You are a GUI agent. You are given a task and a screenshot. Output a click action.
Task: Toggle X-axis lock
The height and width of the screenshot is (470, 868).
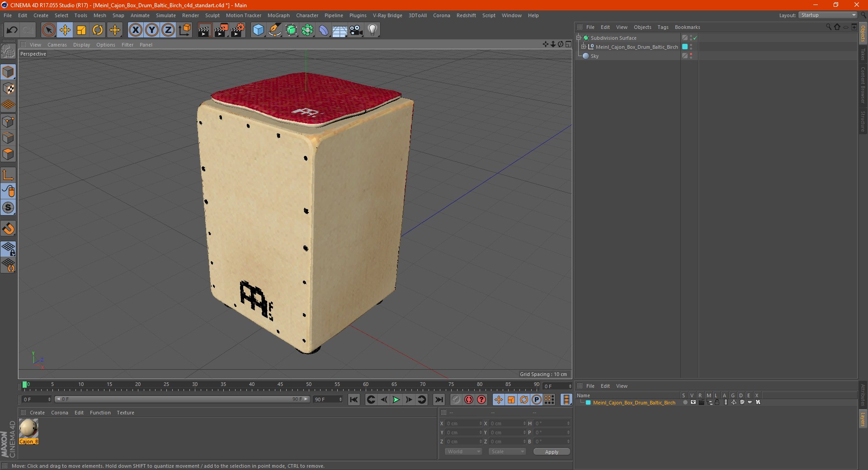click(135, 30)
